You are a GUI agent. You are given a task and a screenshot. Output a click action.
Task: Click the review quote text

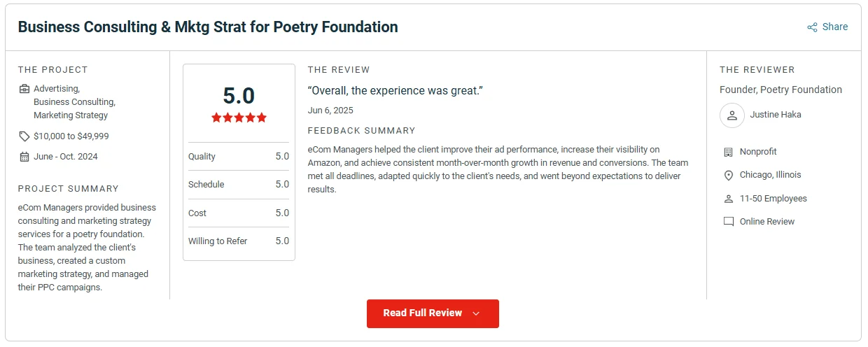(395, 91)
